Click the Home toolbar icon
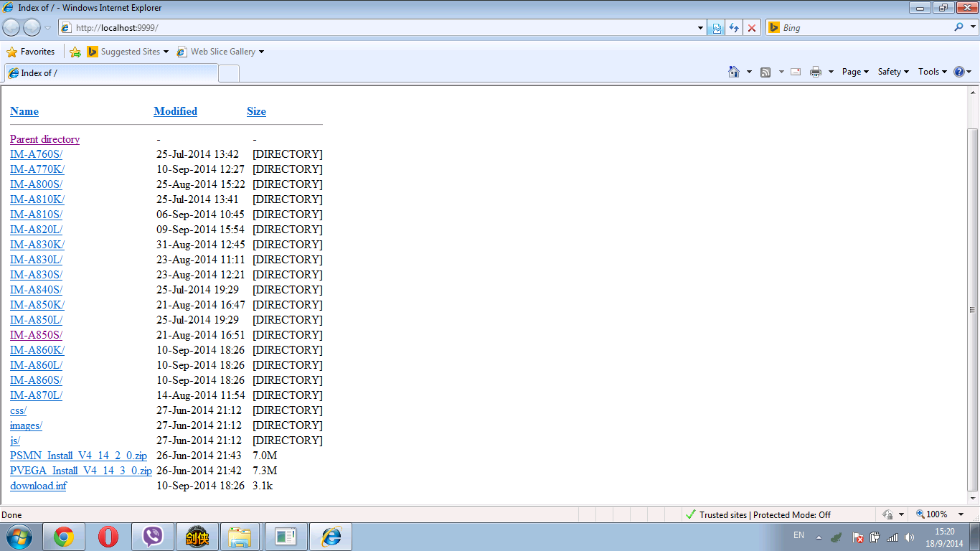980x551 pixels. [733, 72]
